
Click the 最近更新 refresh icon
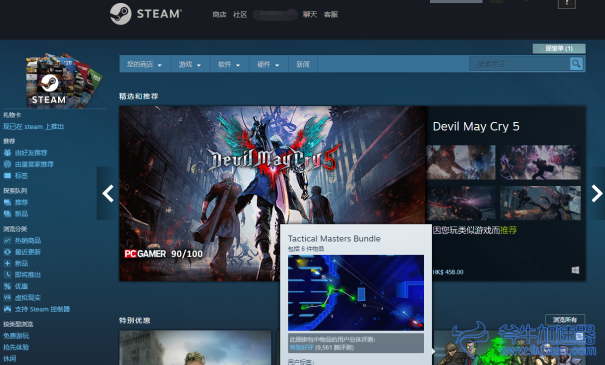(x=7, y=252)
